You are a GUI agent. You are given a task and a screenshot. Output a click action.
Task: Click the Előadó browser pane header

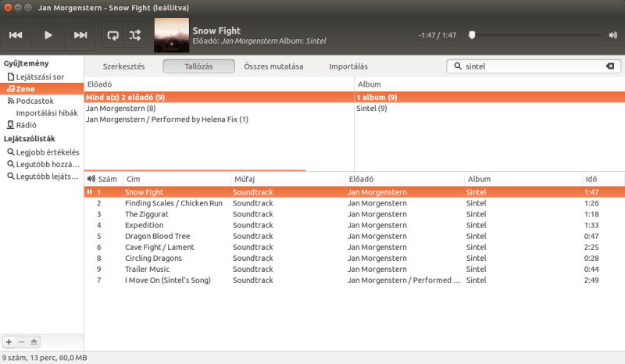(219, 84)
